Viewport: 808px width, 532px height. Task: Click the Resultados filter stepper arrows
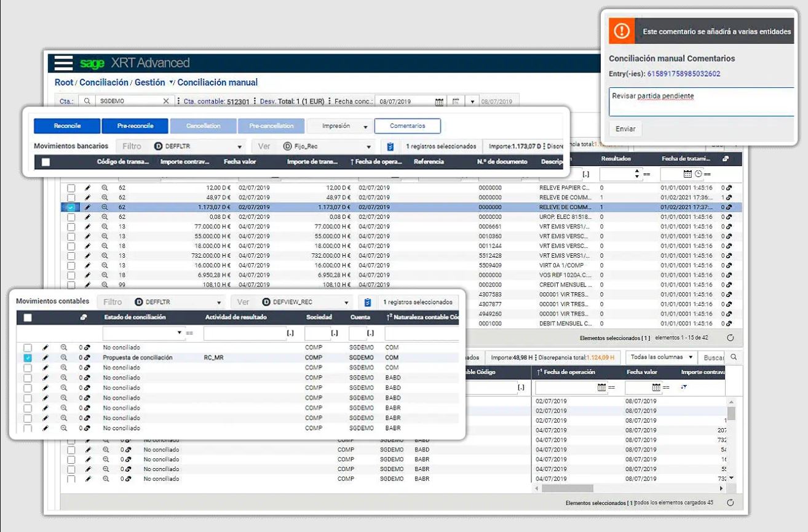click(638, 175)
